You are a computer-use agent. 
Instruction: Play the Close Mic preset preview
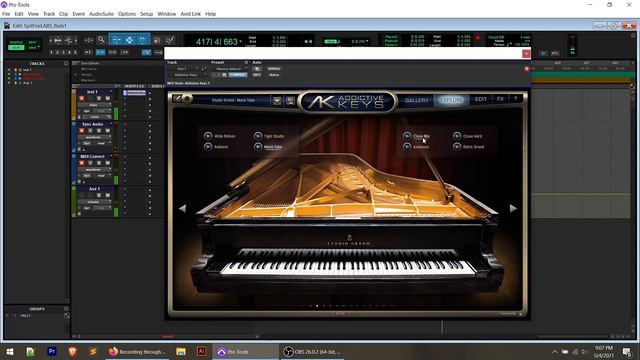click(407, 136)
